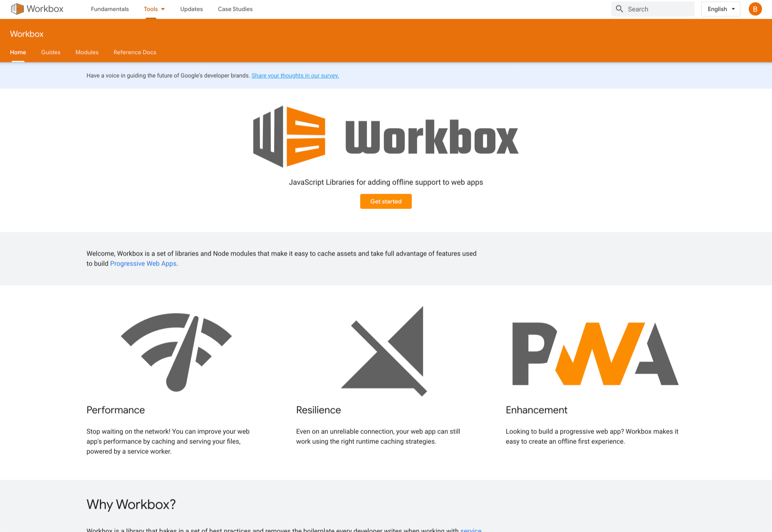Click the Resilience heading
Screen dimensions: 772x532
(319, 410)
